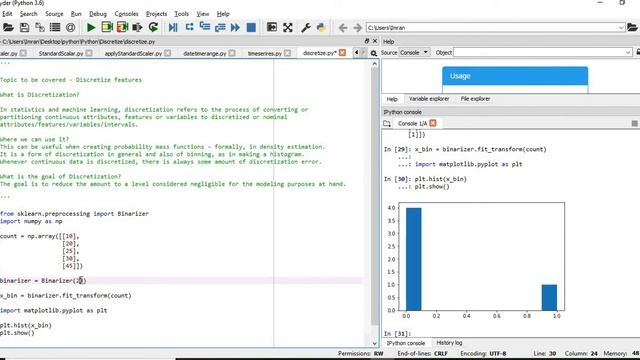The image size is (640, 360).
Task: Open the Search menu
Action: click(29, 14)
